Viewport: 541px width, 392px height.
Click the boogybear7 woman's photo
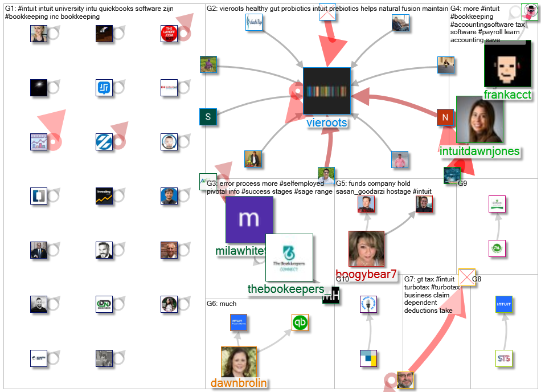(x=366, y=248)
